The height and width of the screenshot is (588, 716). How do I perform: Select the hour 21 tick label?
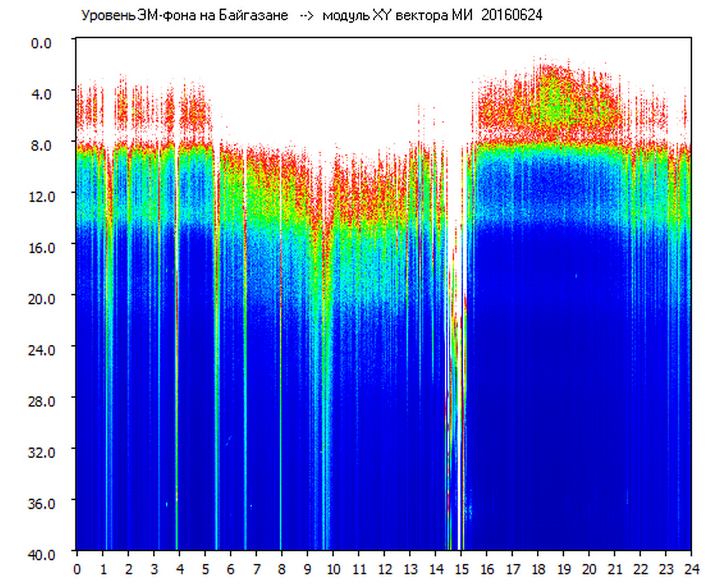pos(615,568)
